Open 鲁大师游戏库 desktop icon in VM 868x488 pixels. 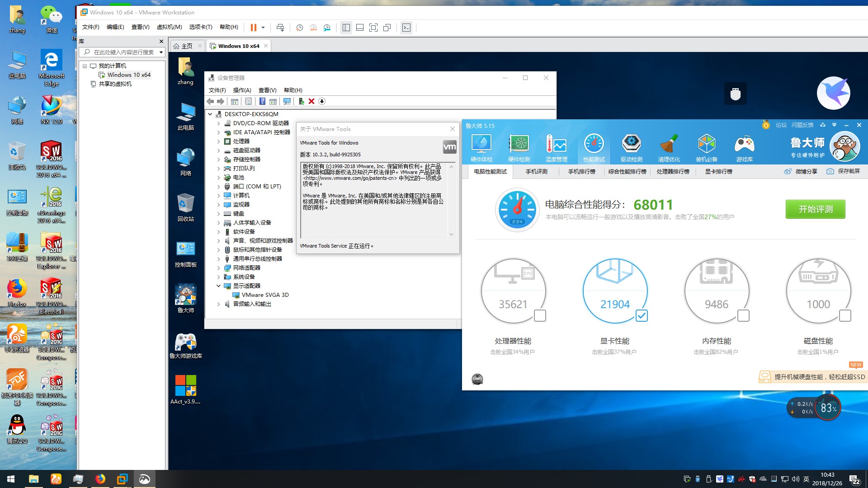tap(186, 346)
